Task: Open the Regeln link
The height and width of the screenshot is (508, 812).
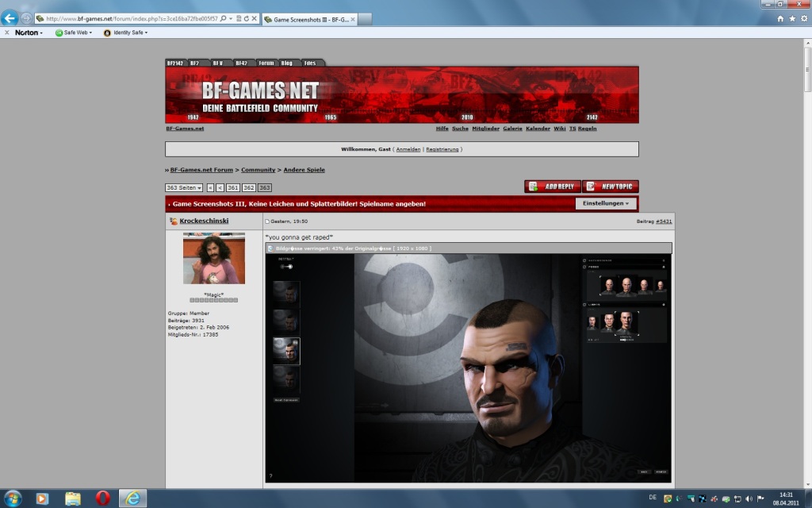Action: (x=588, y=129)
